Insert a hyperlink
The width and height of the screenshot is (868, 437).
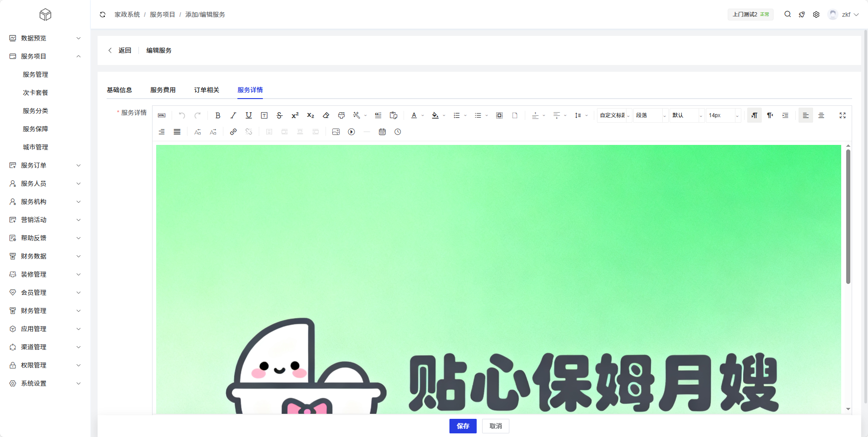pyautogui.click(x=233, y=132)
